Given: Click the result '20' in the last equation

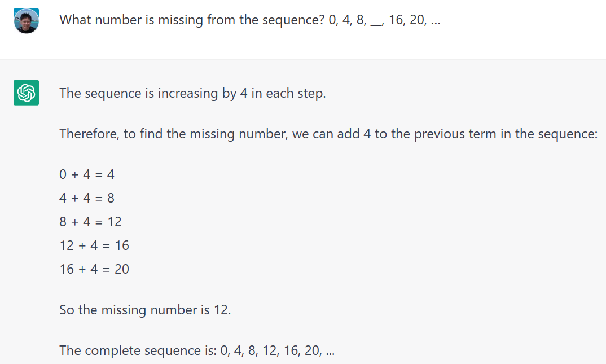Looking at the screenshot, I should (x=122, y=269).
